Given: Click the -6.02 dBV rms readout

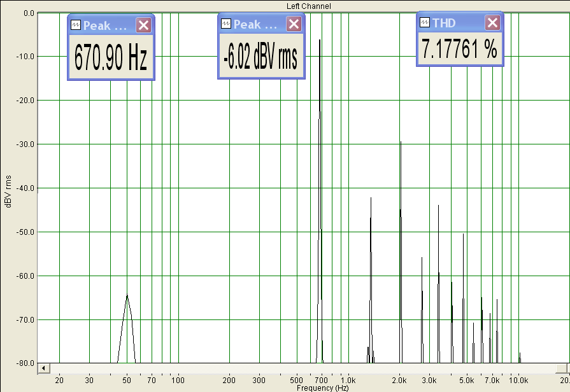Looking at the screenshot, I should (260, 57).
